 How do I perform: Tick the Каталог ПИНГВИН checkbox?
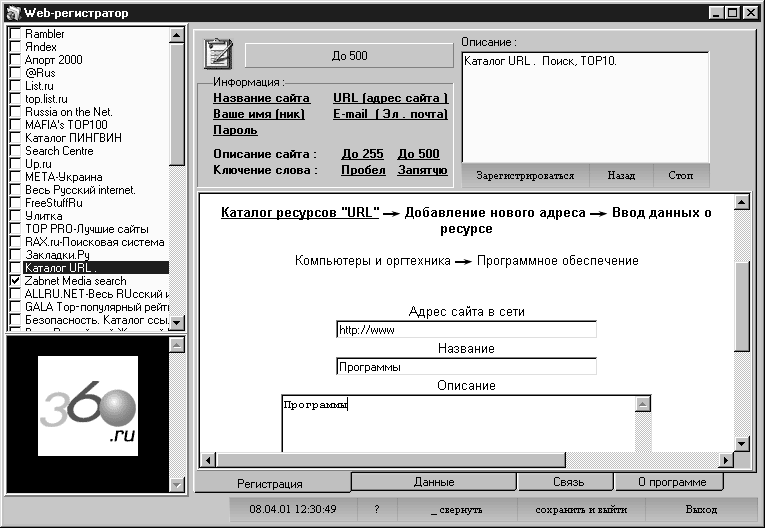(x=16, y=138)
